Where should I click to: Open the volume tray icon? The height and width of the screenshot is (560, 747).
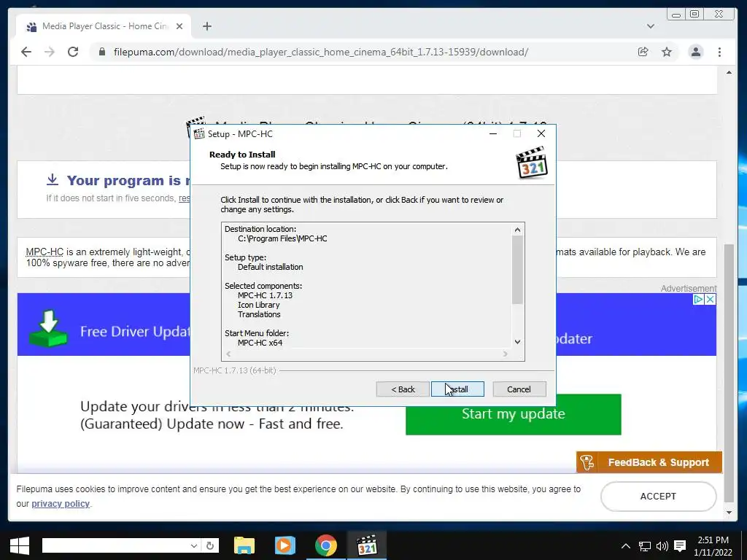pos(662,545)
